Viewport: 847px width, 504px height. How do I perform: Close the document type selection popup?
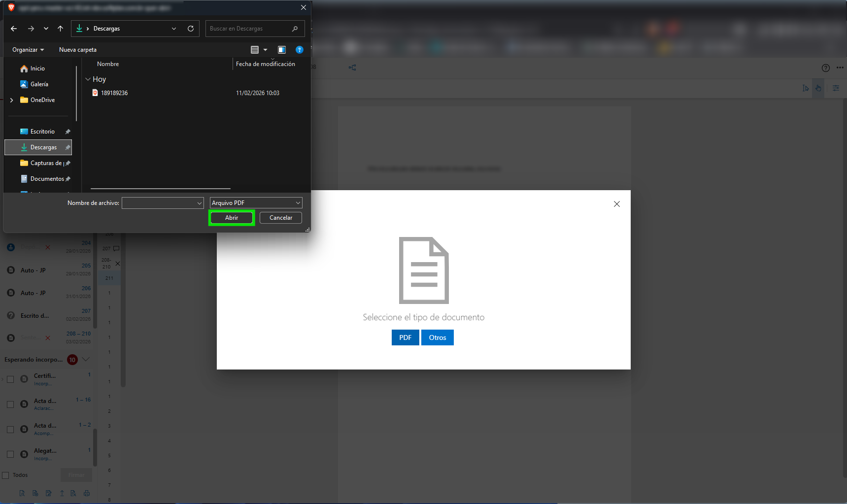pyautogui.click(x=616, y=204)
